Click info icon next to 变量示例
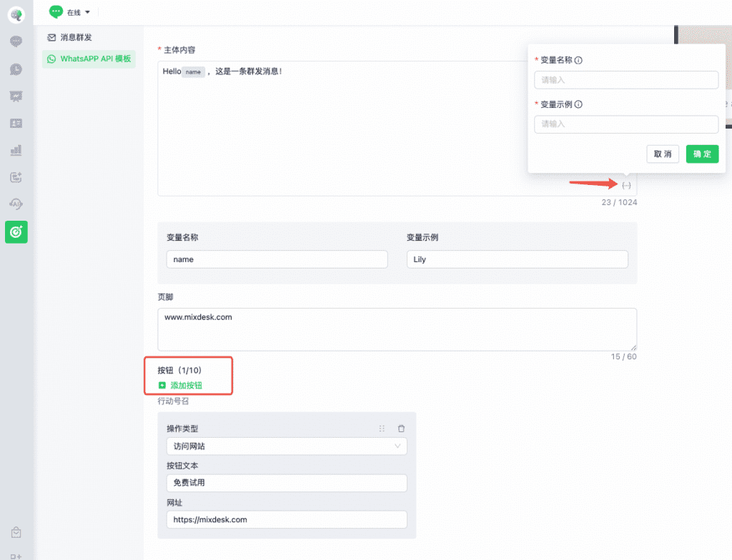 pyautogui.click(x=578, y=104)
